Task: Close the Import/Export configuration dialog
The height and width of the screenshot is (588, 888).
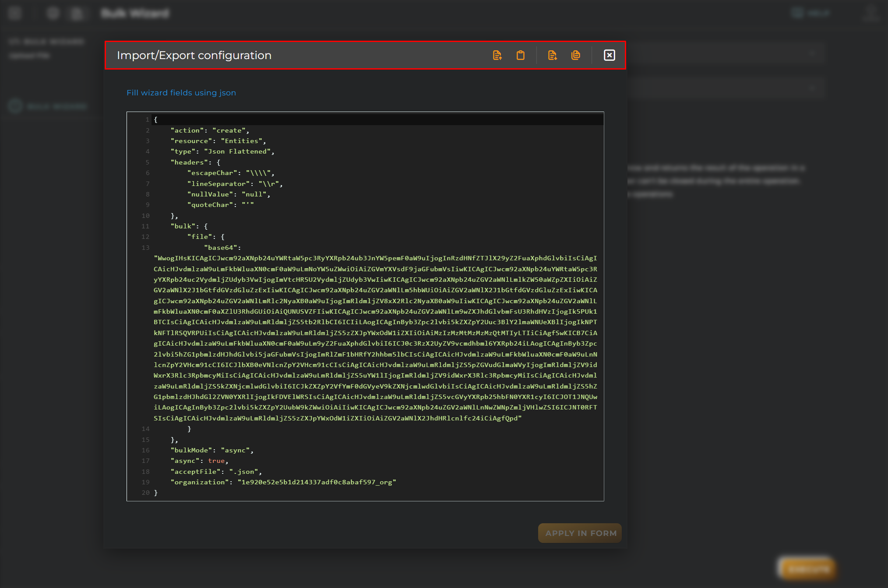Action: pos(609,55)
